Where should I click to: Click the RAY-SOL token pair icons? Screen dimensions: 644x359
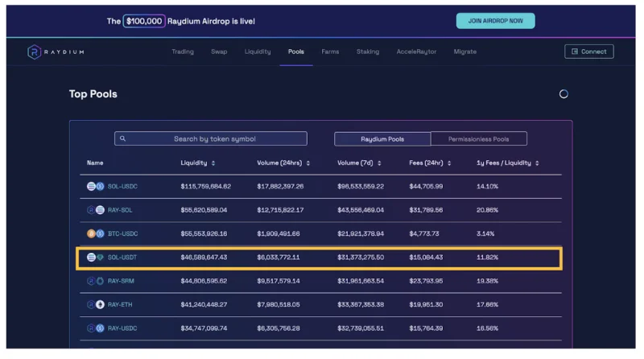click(x=95, y=210)
